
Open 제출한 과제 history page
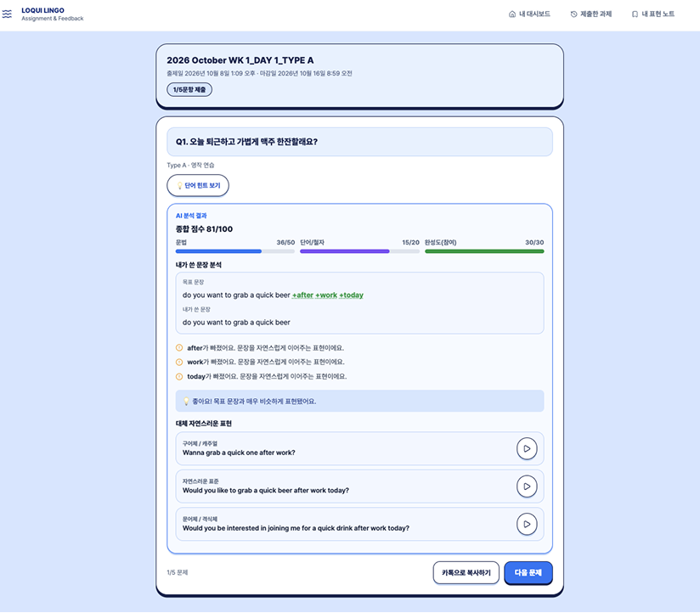pyautogui.click(x=590, y=14)
